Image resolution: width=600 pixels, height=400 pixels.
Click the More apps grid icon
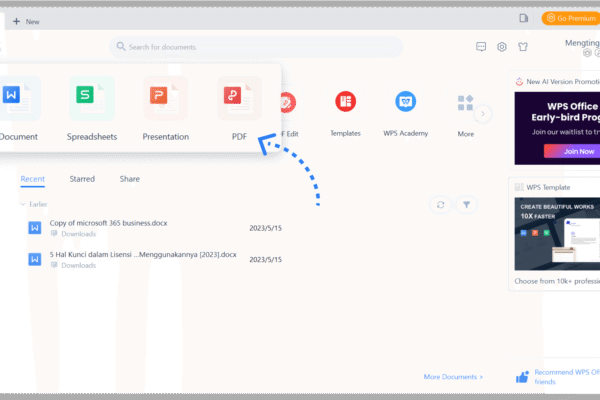[465, 102]
